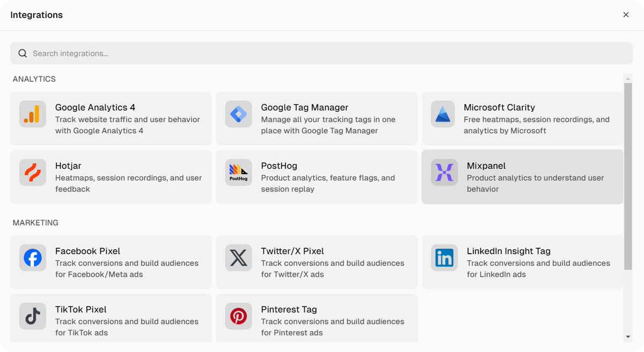The width and height of the screenshot is (644, 352).
Task: Click the Mixpanel purple X icon
Action: click(444, 173)
